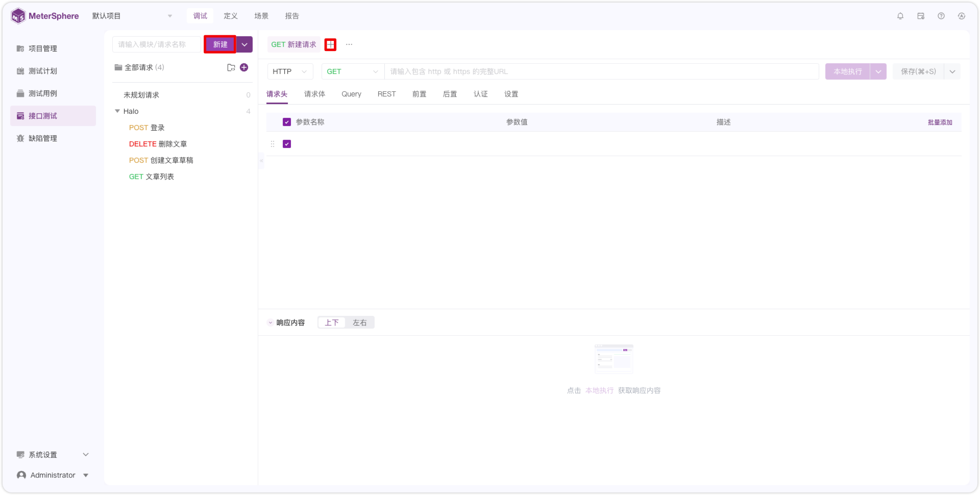
Task: Switch response layout to 左右
Action: point(360,323)
